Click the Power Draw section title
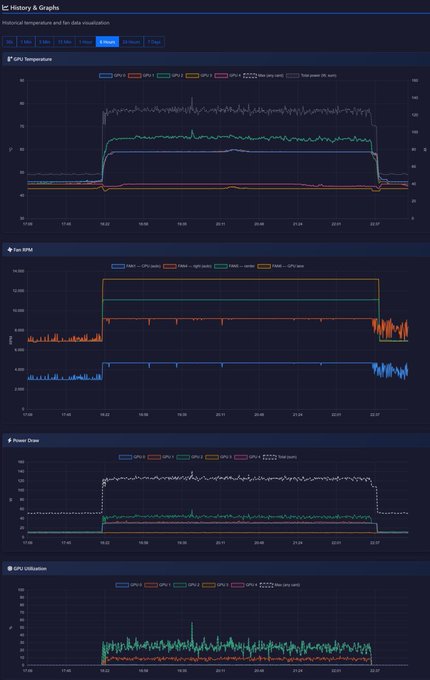 [x=26, y=440]
